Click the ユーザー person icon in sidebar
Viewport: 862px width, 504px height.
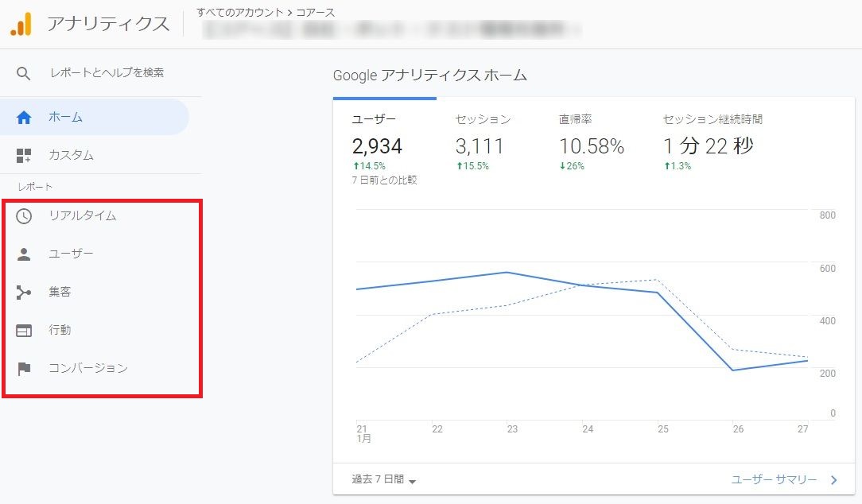point(24,254)
